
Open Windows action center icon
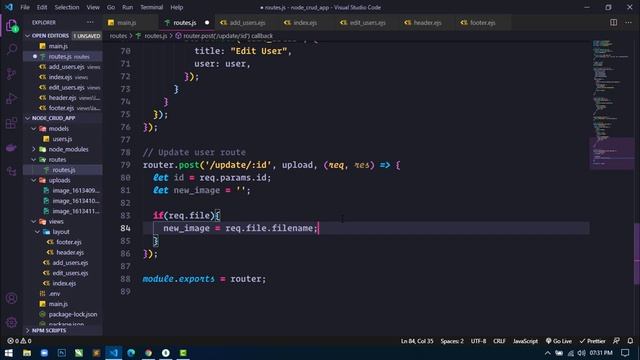pos(625,353)
